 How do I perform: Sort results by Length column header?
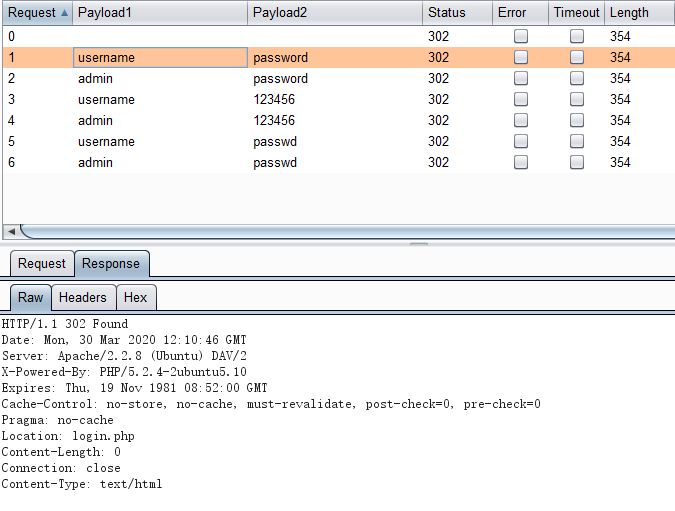pos(636,13)
